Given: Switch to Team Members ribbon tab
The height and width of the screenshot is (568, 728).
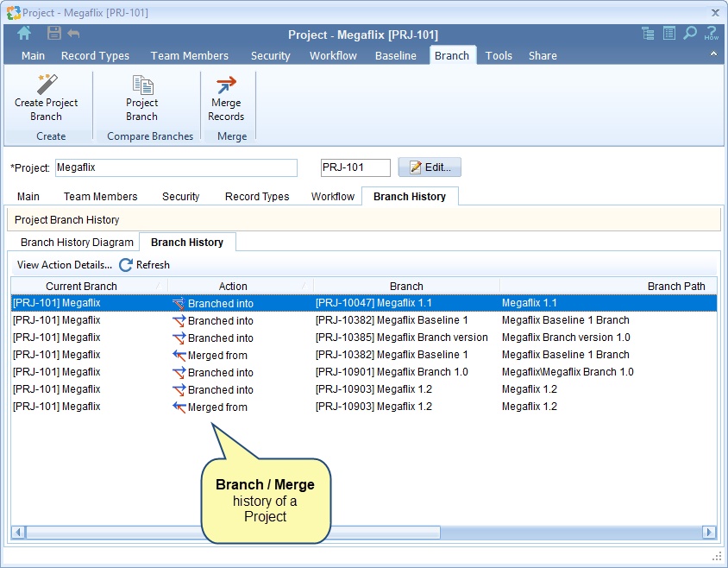Looking at the screenshot, I should pyautogui.click(x=190, y=56).
